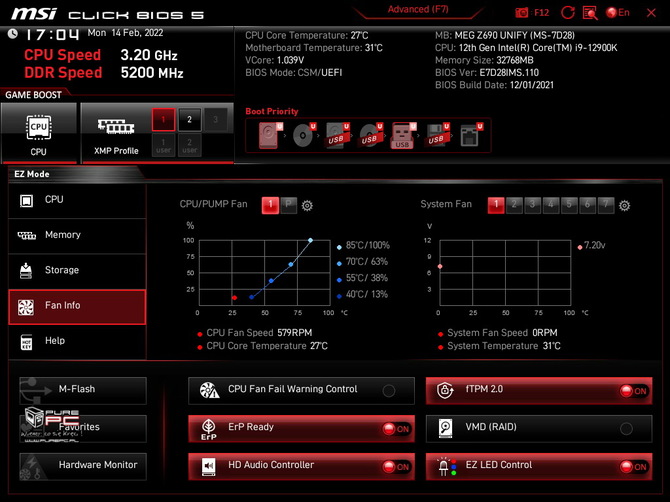Open Hardware Monitor
This screenshot has width=670, height=502.
(x=83, y=467)
